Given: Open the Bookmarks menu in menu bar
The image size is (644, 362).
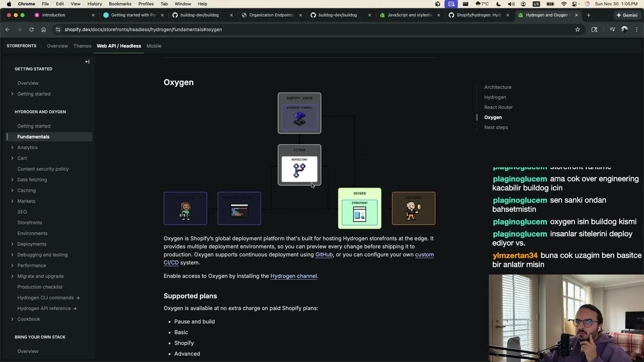Looking at the screenshot, I should [120, 4].
